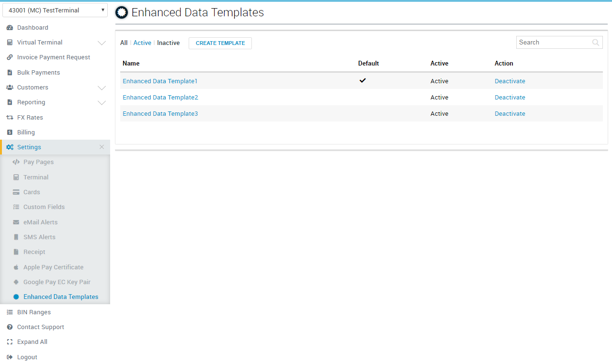
Task: Click the Apple Pay Certificate apple icon
Action: pos(16,267)
